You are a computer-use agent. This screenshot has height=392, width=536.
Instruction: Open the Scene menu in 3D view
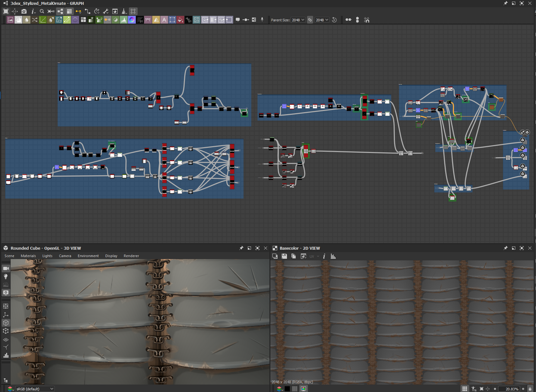coord(9,256)
